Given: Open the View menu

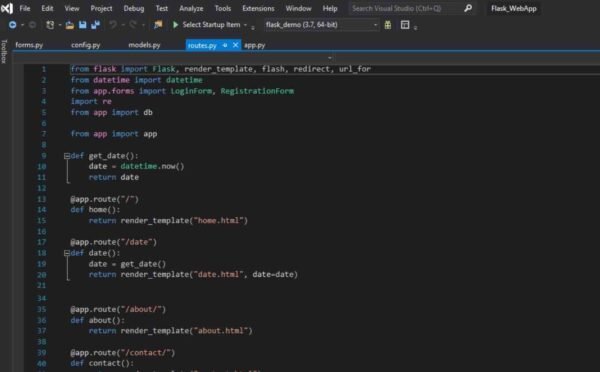Looking at the screenshot, I should point(72,8).
